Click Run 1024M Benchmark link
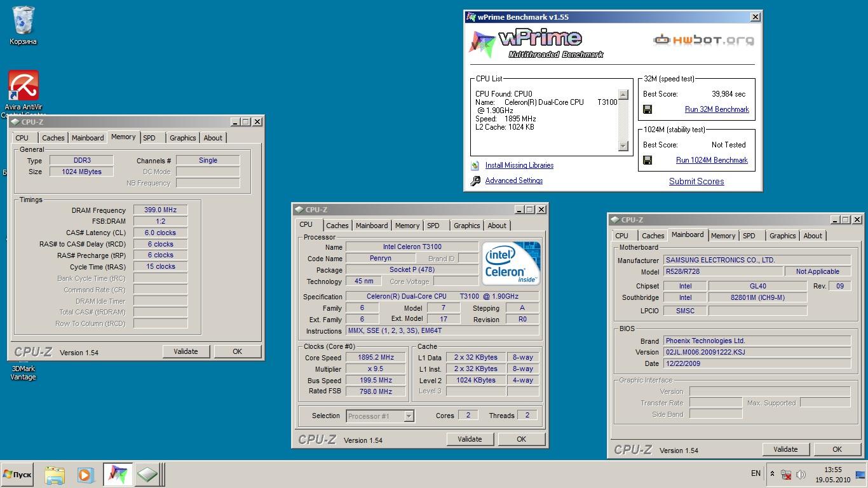 coord(712,160)
